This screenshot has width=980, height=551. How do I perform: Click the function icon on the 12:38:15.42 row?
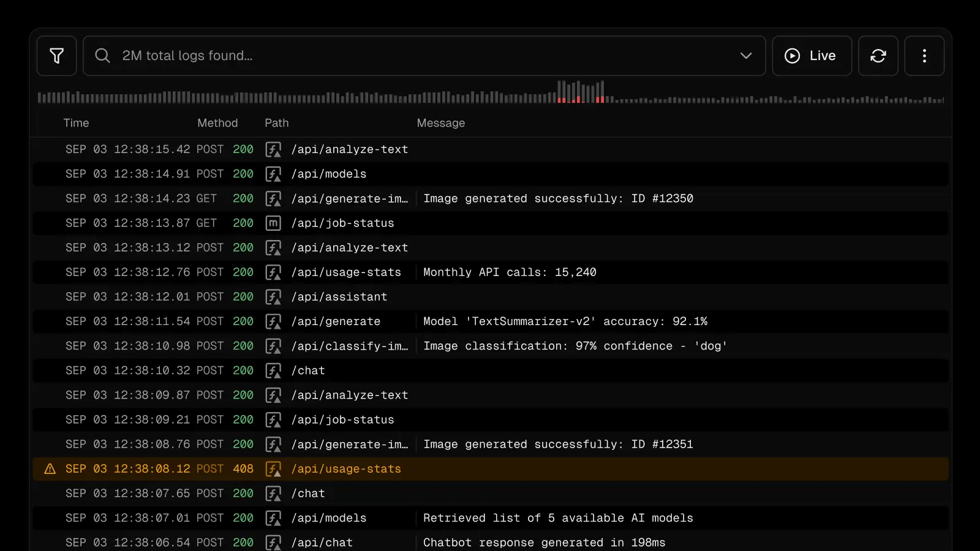click(273, 149)
